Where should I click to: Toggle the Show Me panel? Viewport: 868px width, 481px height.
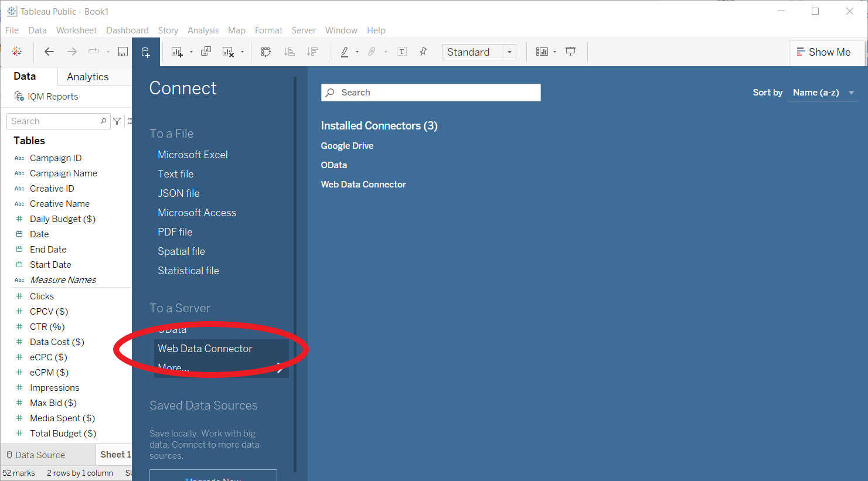[x=823, y=52]
